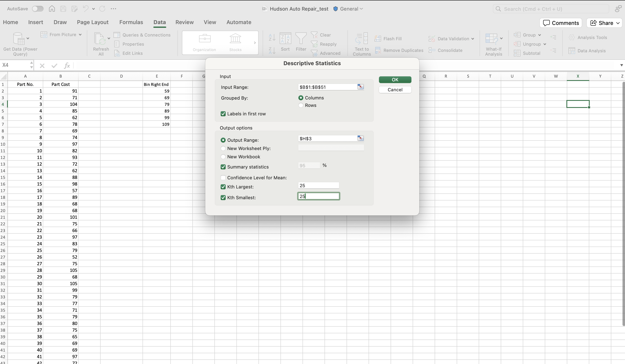Viewport: 625px width, 364px height.
Task: Click the Home icon in title bar
Action: [52, 9]
